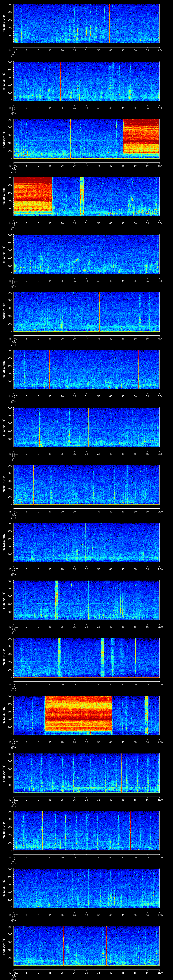Click the cyan vertical band in the 16:04:00 spectrogram
Viewport: 173px width, 980px height.
[82, 196]
